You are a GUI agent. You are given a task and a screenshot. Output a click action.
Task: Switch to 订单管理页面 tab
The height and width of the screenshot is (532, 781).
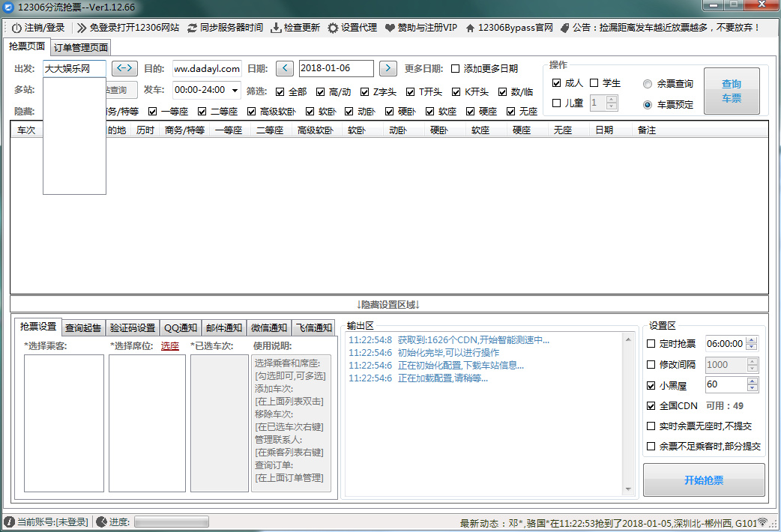click(x=81, y=48)
